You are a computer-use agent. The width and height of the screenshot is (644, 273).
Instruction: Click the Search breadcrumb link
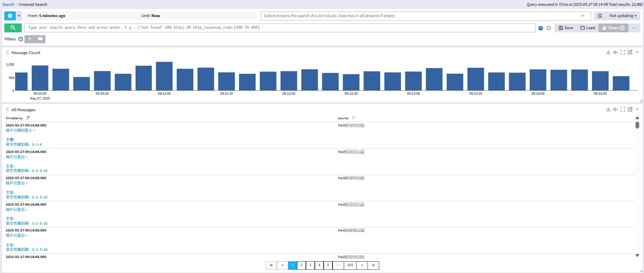click(x=8, y=4)
